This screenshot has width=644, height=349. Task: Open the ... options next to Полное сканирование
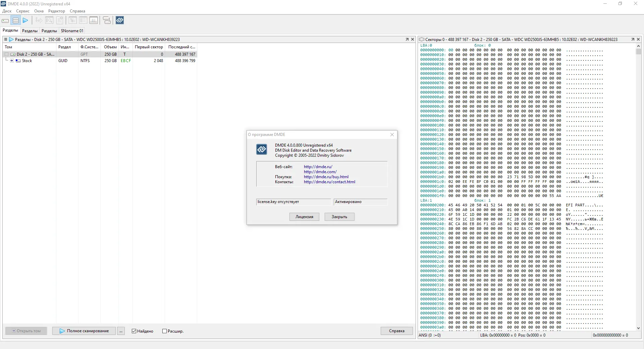point(121,331)
